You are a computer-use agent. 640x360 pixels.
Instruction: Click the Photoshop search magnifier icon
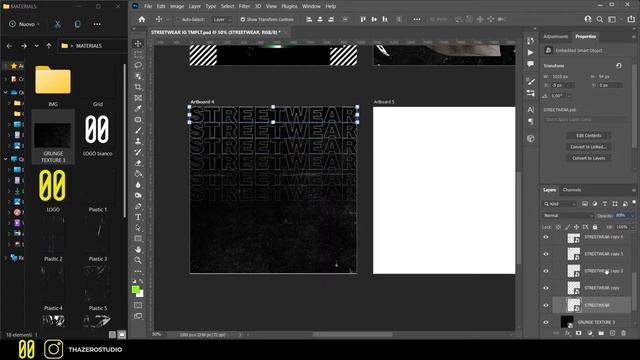tap(600, 19)
